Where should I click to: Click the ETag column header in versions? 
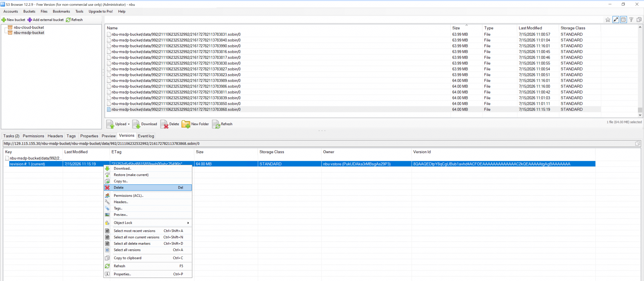[x=152, y=152]
